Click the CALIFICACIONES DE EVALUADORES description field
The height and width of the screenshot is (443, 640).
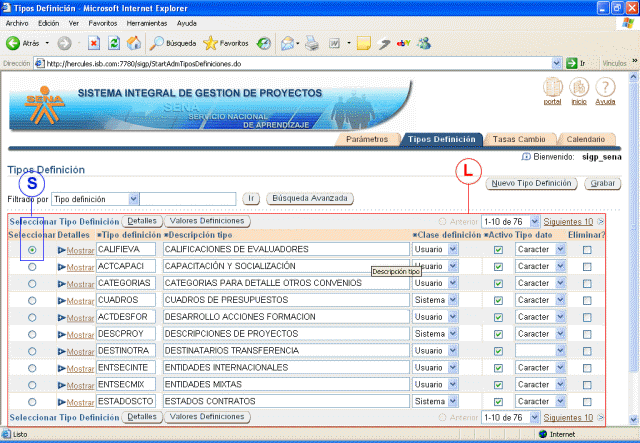pyautogui.click(x=286, y=249)
